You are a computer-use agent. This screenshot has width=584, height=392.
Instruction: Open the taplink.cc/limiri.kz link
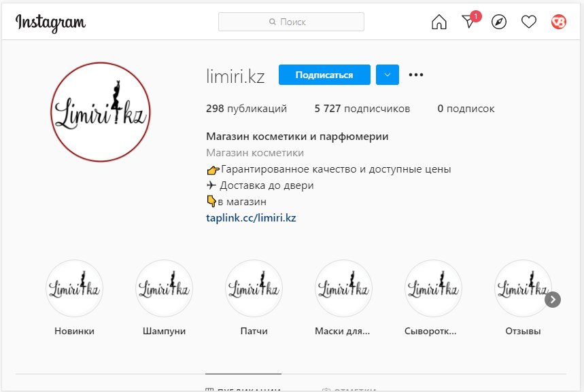coord(251,218)
